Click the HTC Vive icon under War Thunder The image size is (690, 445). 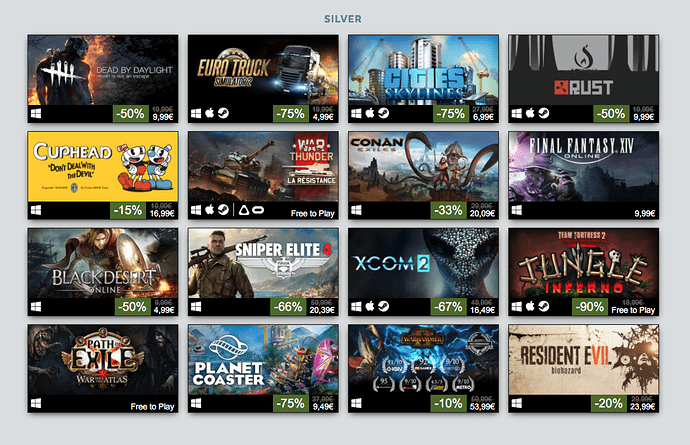click(243, 210)
